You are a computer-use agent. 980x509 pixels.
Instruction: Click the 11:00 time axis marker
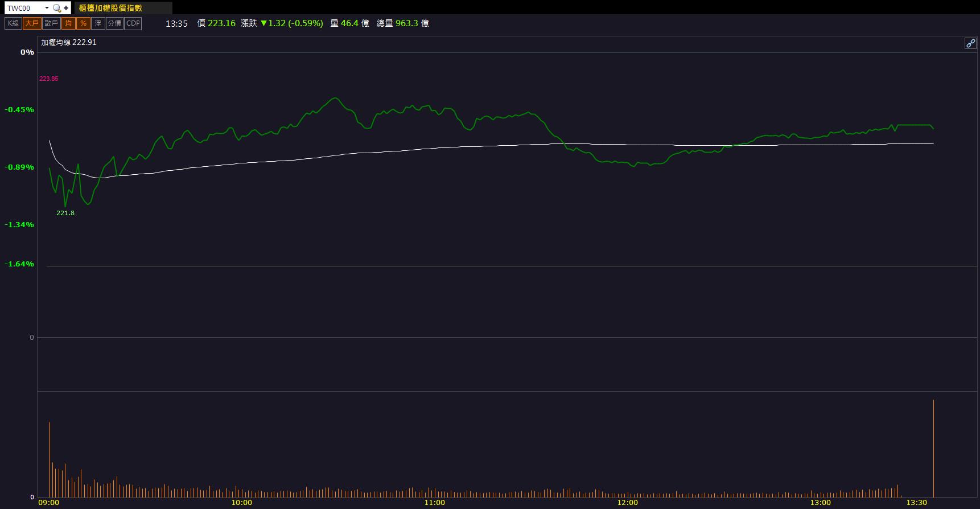coord(435,503)
